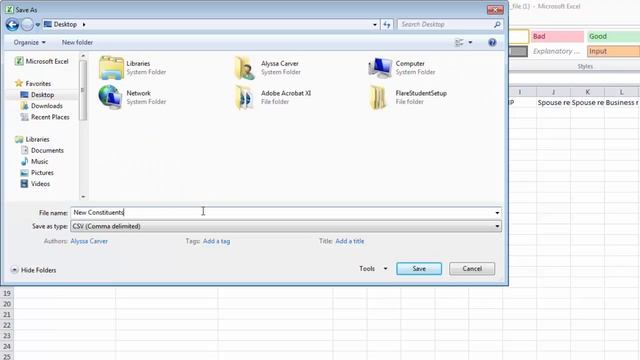Select row 22 header in Excel
640x360 pixels.
tap(7, 325)
